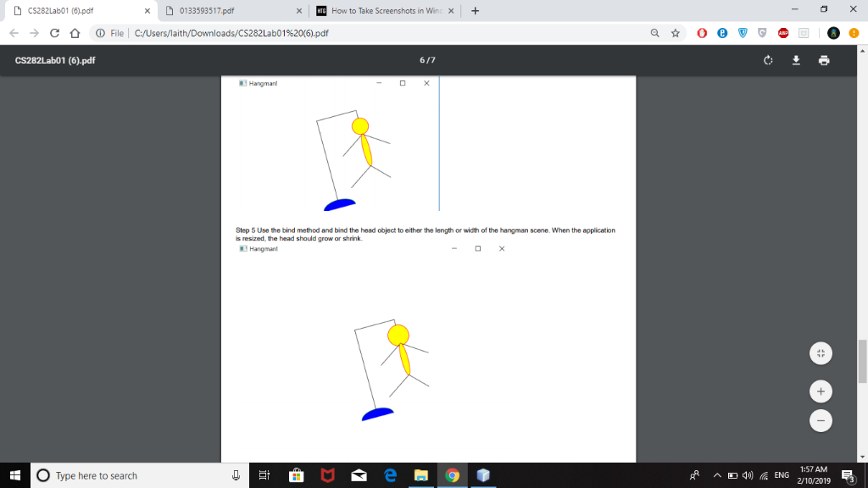This screenshot has height=488, width=868.
Task: Change the ENG input language
Action: (782, 476)
